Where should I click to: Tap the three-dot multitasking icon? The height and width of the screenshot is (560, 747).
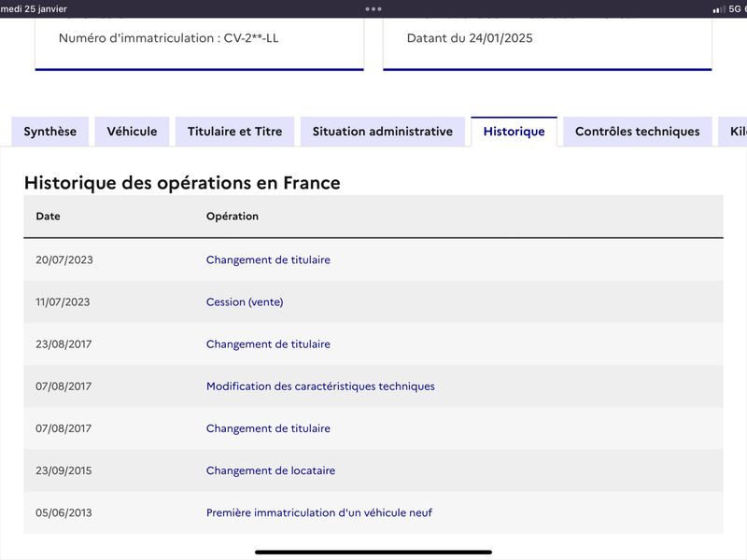(x=373, y=8)
